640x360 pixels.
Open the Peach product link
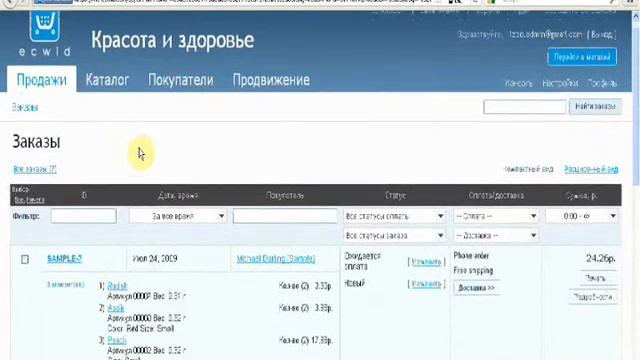117,340
